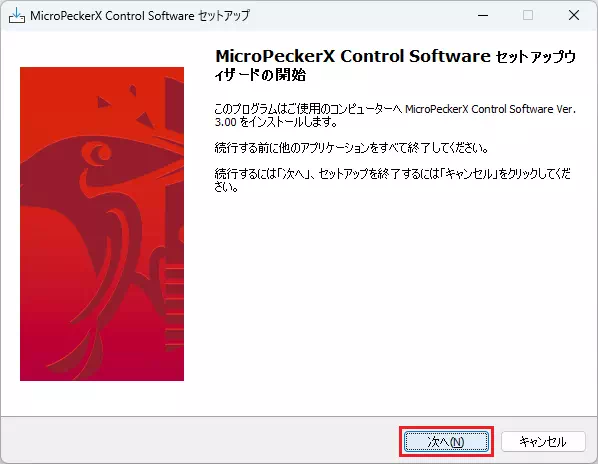Viewport: 598px width, 464px height.
Task: Click the text '続行する前に他のアプリケーションをすべて終了してください。'
Action: [352, 148]
